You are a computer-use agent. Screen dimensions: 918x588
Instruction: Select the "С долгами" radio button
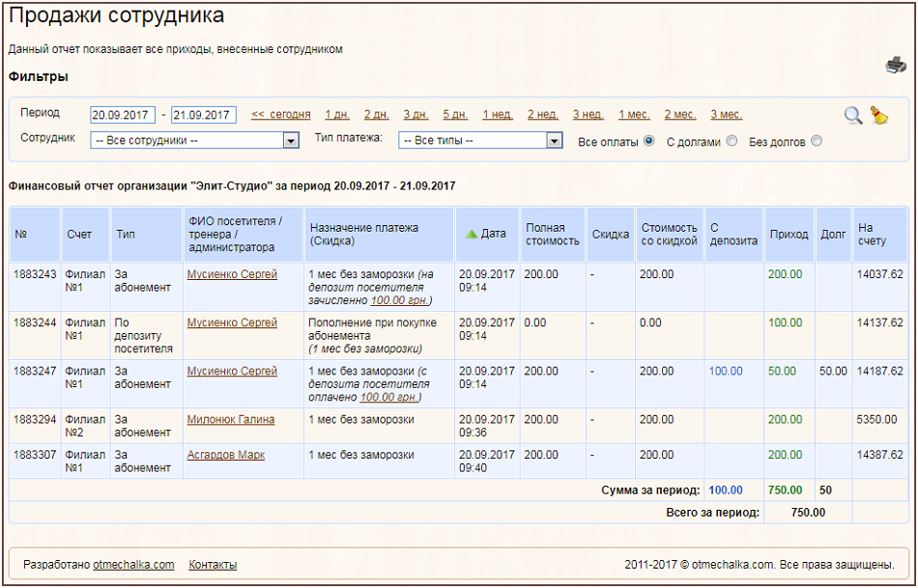point(732,141)
